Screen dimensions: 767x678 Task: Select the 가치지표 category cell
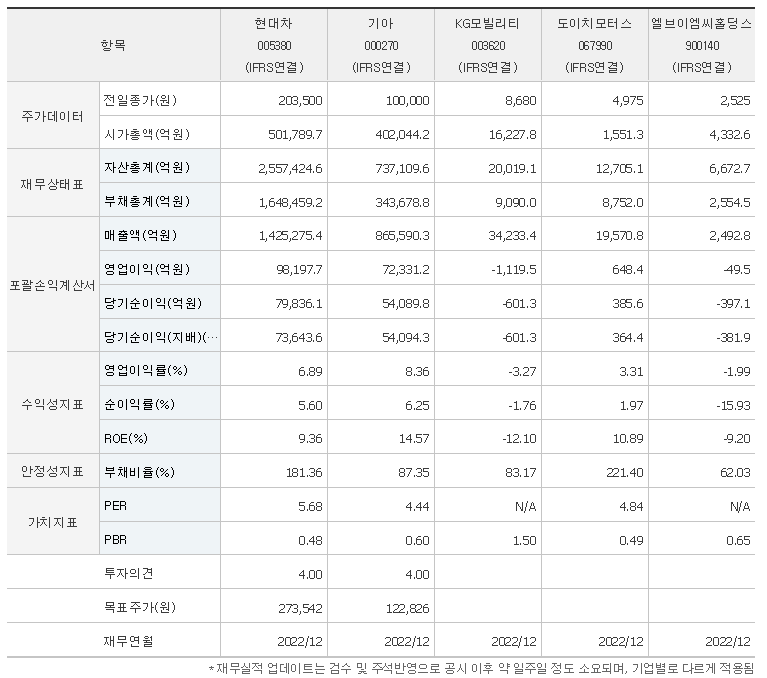[53, 522]
